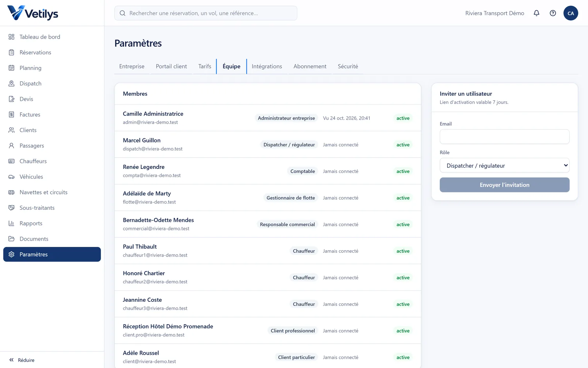Click the reservation search box
588x368 pixels.
click(206, 13)
